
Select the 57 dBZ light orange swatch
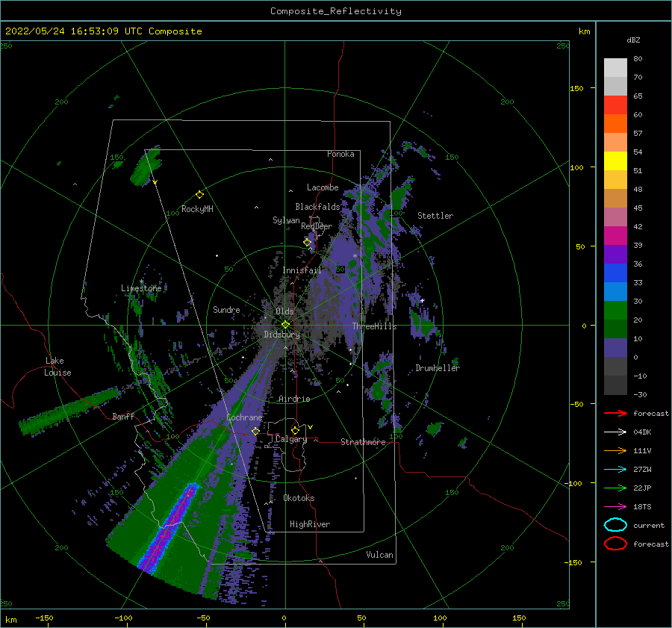click(x=615, y=143)
